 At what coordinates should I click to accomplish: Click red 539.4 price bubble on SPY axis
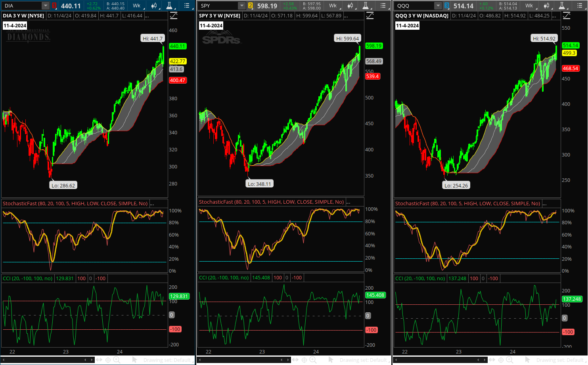click(373, 76)
